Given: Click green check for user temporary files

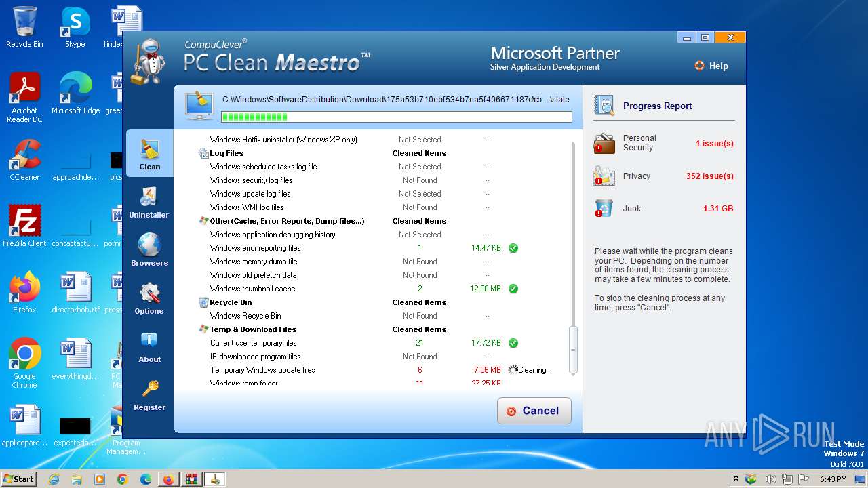Looking at the screenshot, I should (513, 343).
